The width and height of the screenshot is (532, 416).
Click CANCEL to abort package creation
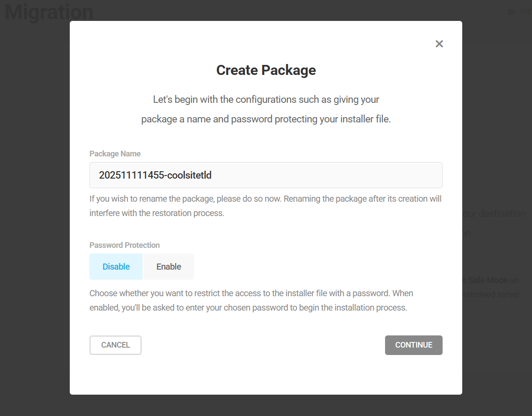[x=115, y=345]
